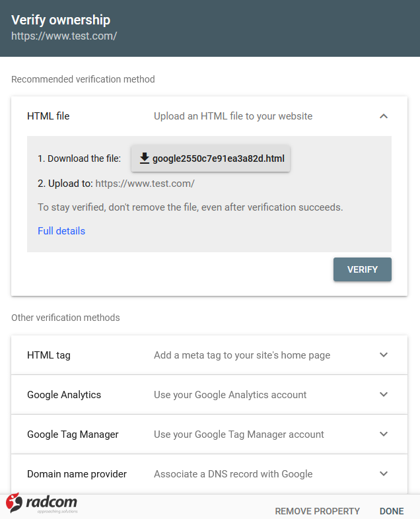Click 'Add a meta tag to your site's home page'

[x=242, y=355]
